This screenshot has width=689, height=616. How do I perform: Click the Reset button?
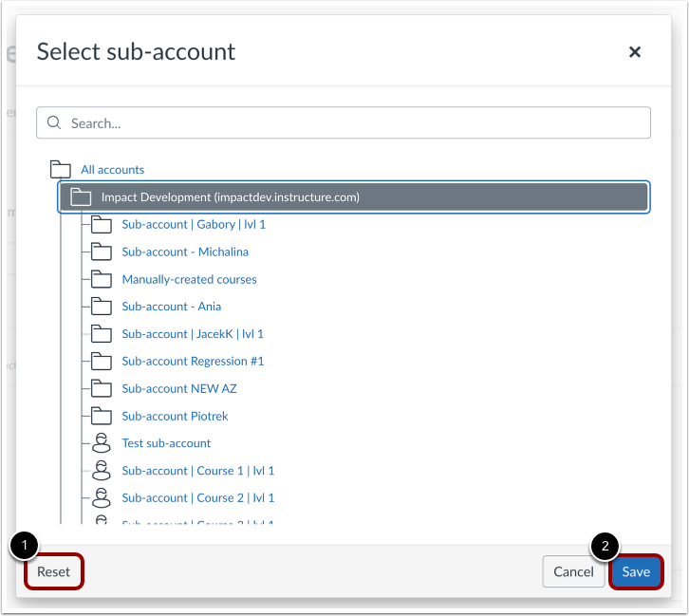(53, 571)
